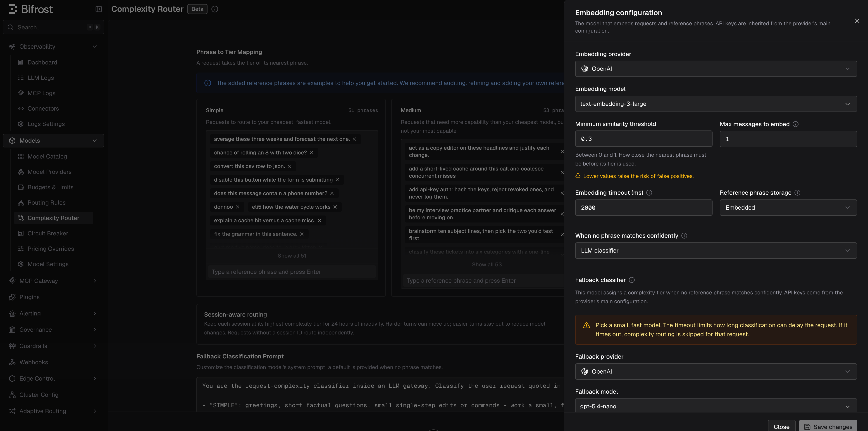Expand the Edge Control section
Screen dimensions: 868x431
click(53, 379)
